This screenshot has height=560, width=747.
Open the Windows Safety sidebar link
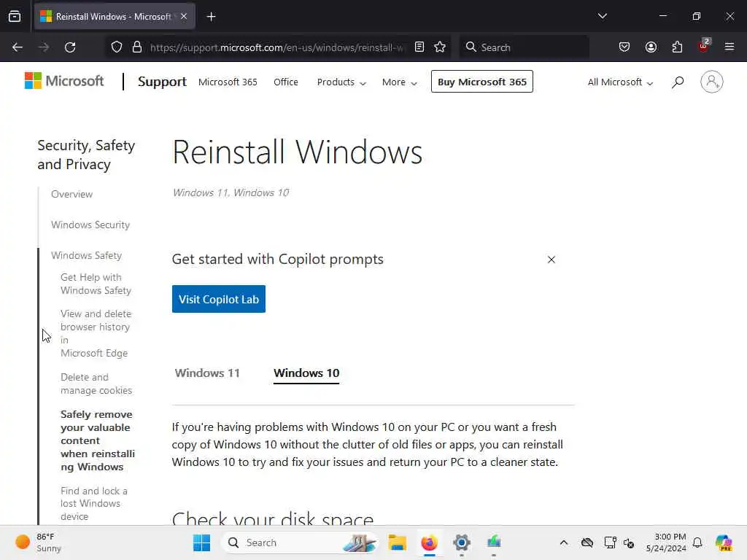86,255
